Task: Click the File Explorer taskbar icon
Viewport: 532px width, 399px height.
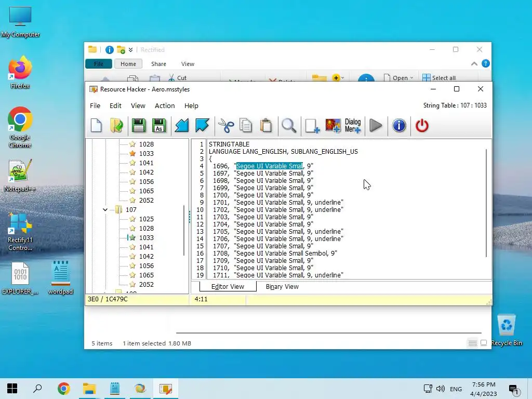Action: [89, 389]
